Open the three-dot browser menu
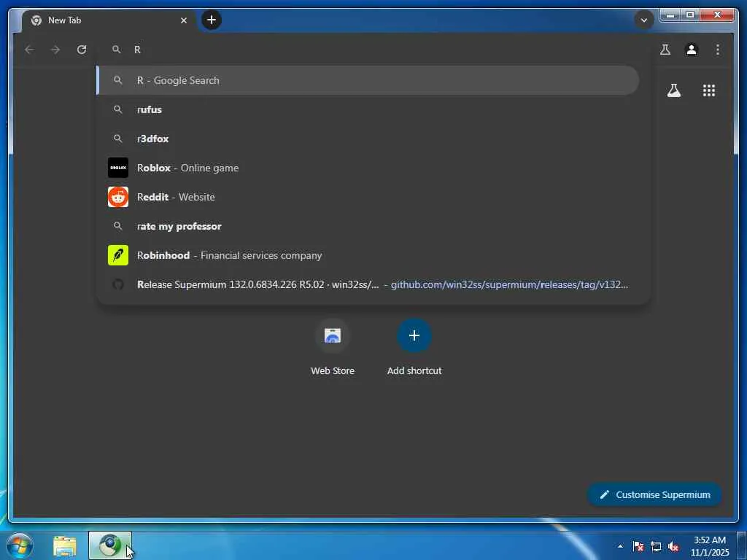The width and height of the screenshot is (747, 560). [x=718, y=50]
